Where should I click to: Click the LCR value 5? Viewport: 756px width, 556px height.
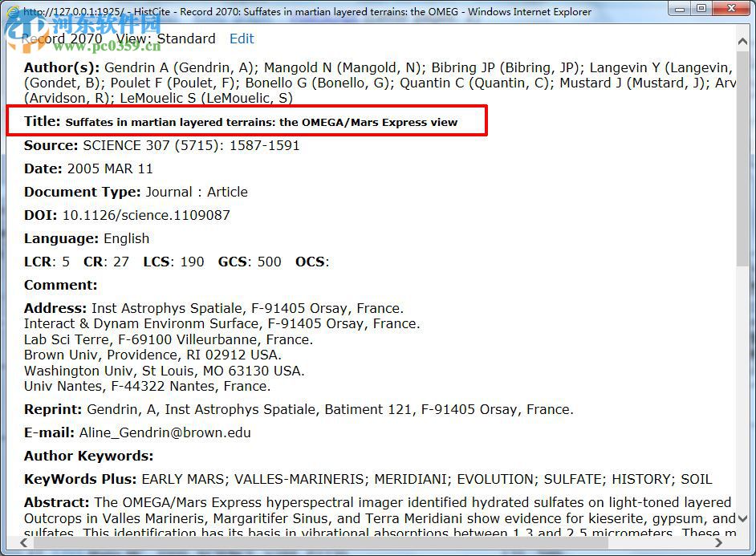click(66, 262)
